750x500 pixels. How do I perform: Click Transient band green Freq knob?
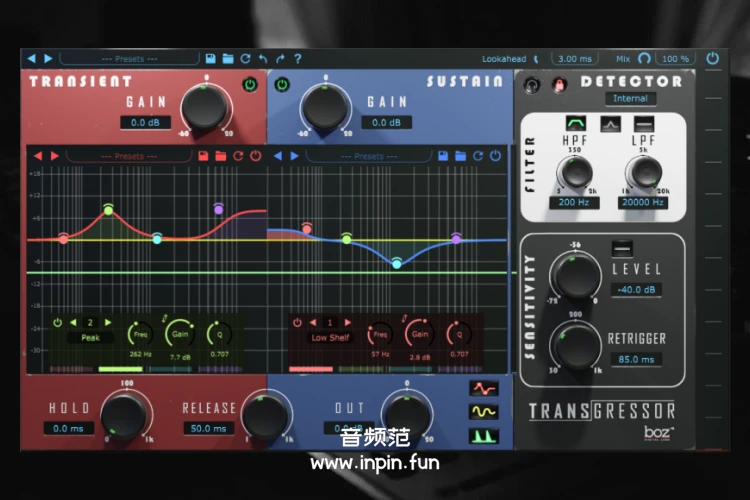pos(140,334)
